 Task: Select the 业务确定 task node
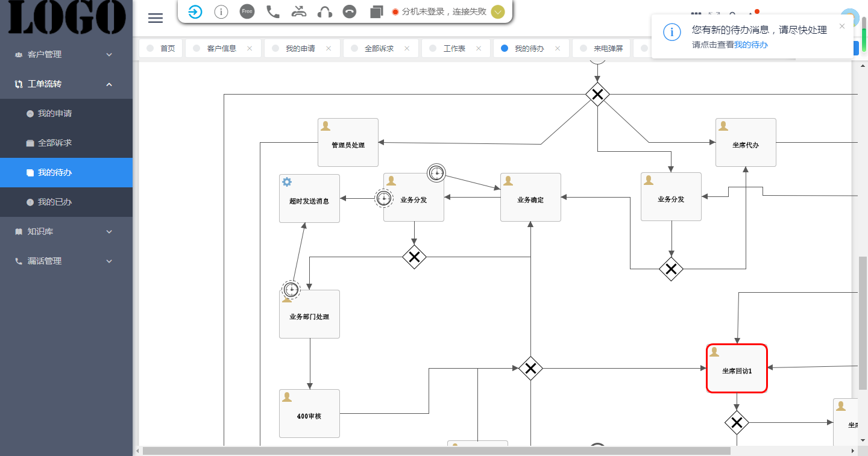(530, 198)
